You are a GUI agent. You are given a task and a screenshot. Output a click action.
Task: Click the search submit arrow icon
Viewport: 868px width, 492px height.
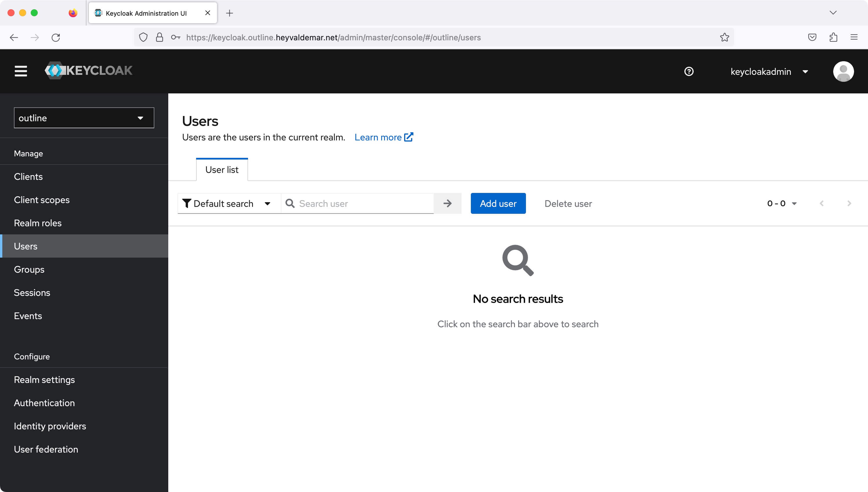(448, 203)
